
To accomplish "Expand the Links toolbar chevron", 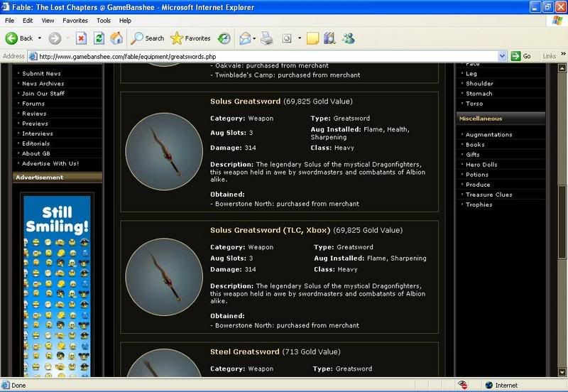I will point(563,54).
